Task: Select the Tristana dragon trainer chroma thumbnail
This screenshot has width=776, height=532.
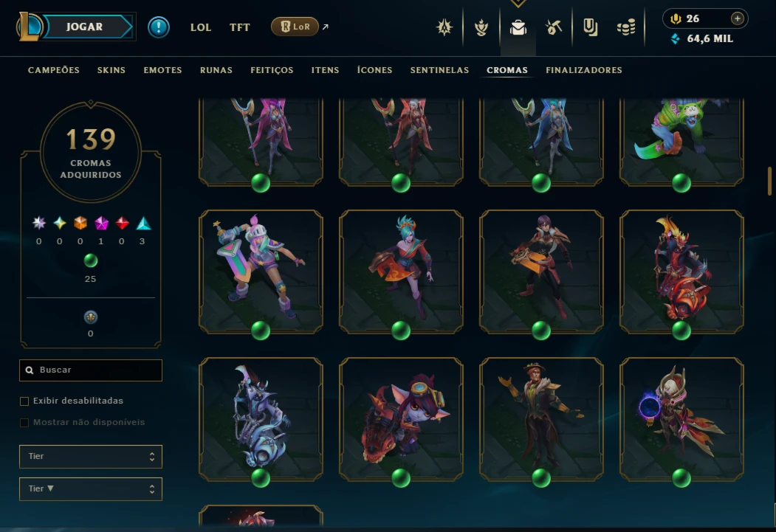Action: (x=401, y=419)
